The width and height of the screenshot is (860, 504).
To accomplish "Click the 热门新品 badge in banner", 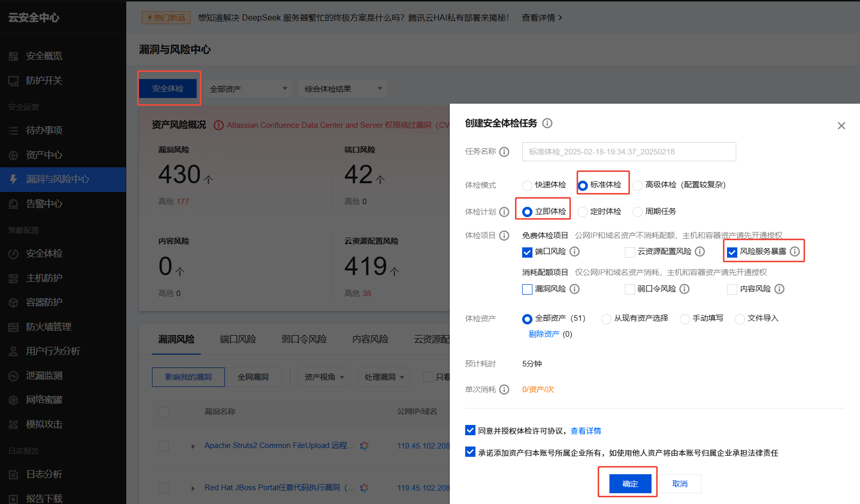I will tap(166, 17).
